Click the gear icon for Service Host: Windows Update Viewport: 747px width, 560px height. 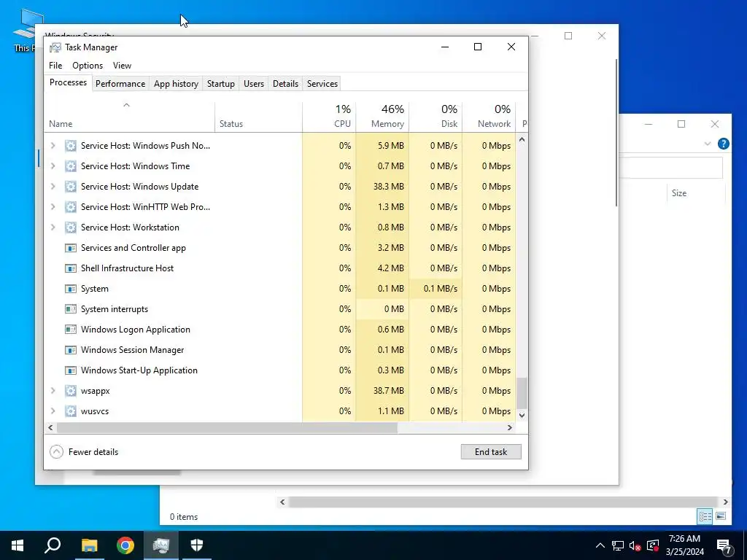click(x=71, y=187)
